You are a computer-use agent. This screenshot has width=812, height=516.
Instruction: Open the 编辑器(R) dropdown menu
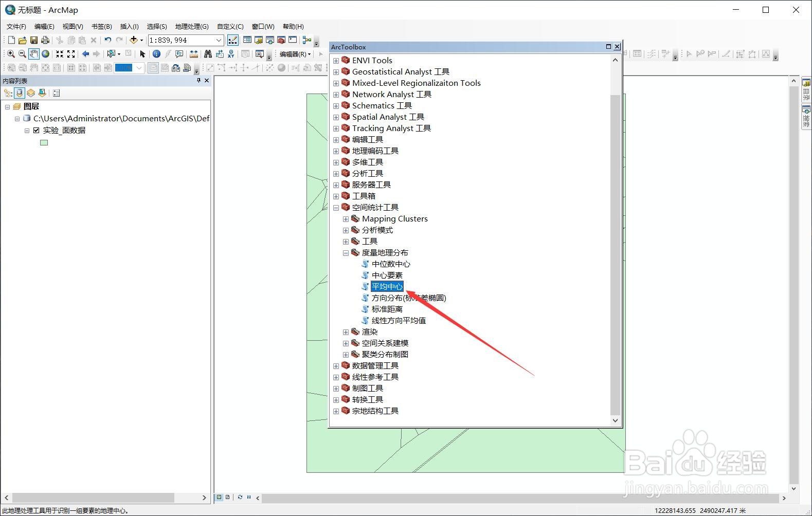coord(295,54)
